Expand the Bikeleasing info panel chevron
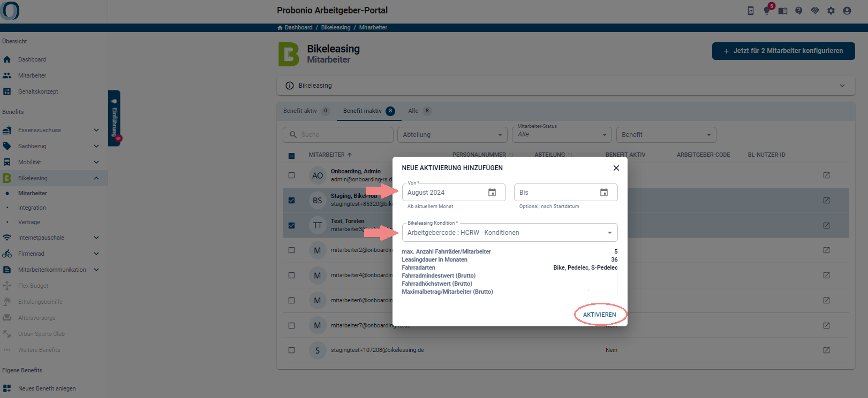868x398 pixels. pyautogui.click(x=842, y=86)
